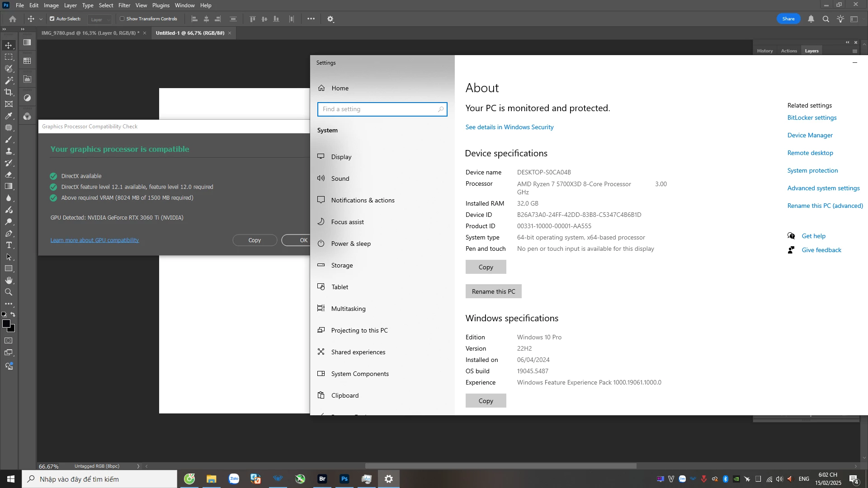Select the Brush tool

9,139
